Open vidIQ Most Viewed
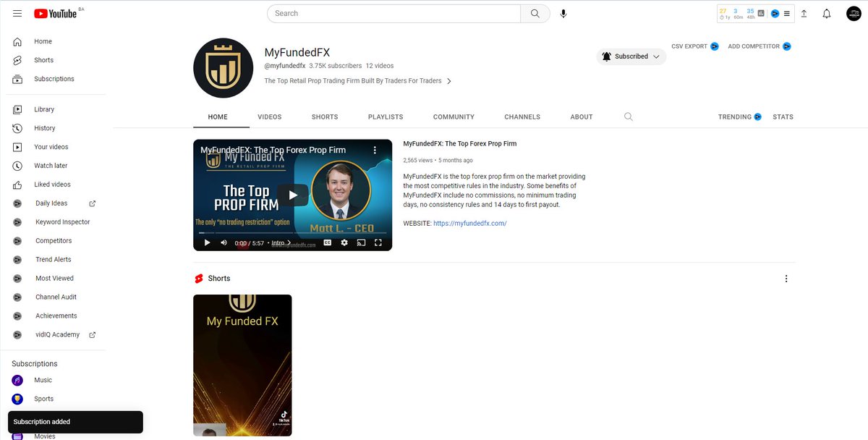 tap(55, 279)
